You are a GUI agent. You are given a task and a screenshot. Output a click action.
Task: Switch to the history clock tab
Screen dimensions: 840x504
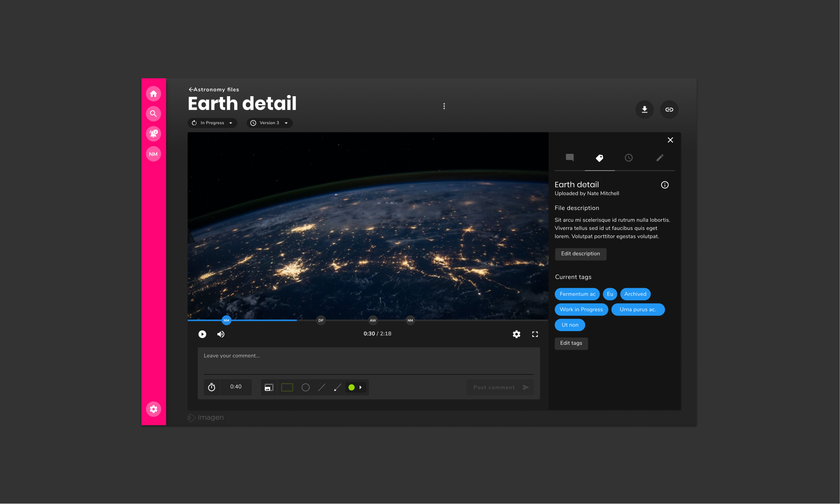629,158
